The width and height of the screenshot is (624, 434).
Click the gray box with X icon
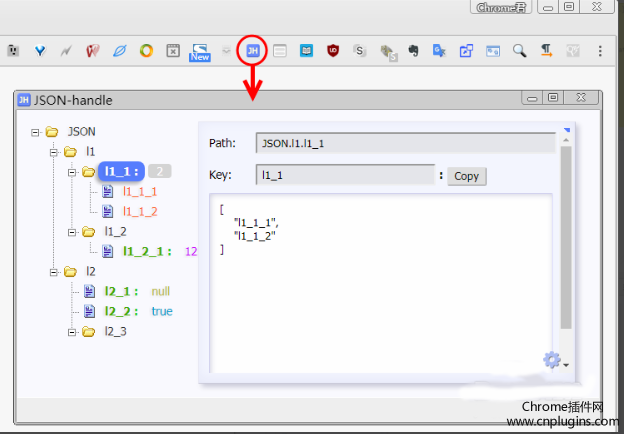tap(173, 51)
